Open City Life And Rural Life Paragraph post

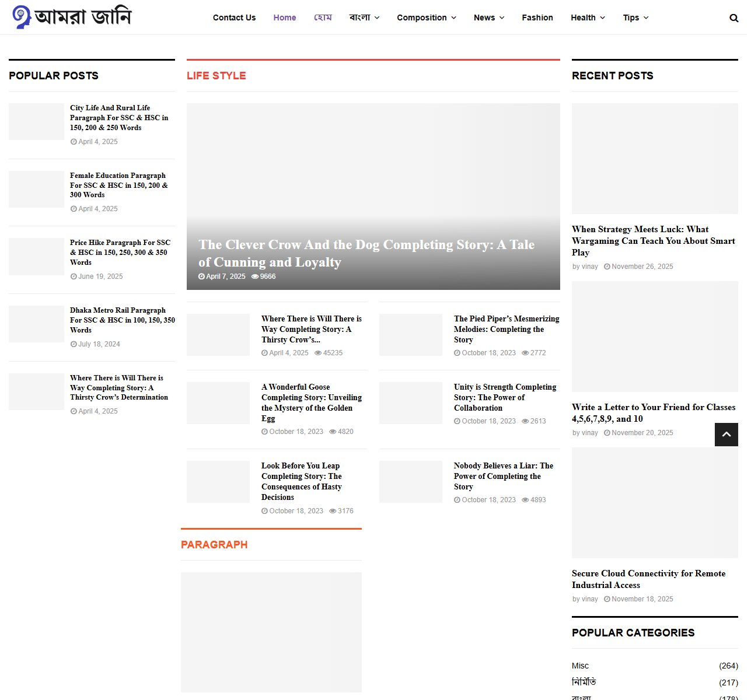[119, 118]
